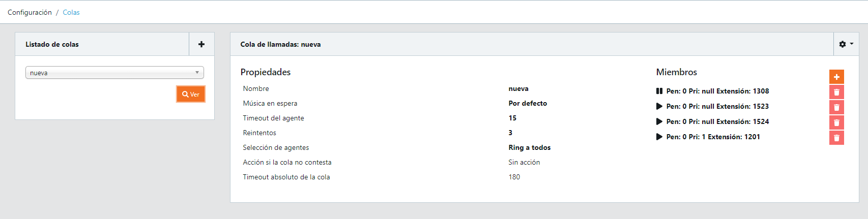Click the 'Sin acción' value
The image size is (868, 219).
coord(524,162)
